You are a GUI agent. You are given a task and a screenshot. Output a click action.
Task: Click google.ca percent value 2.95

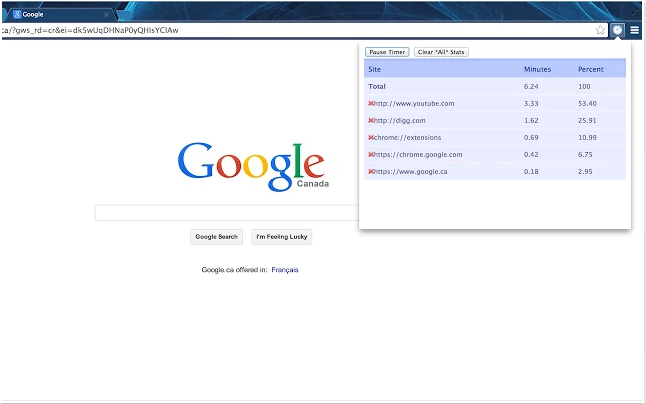tap(585, 171)
